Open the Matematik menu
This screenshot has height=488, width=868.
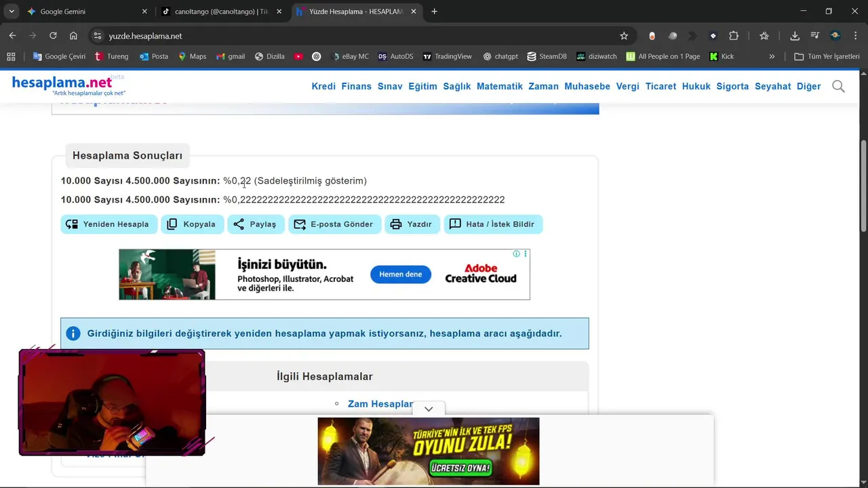[500, 86]
